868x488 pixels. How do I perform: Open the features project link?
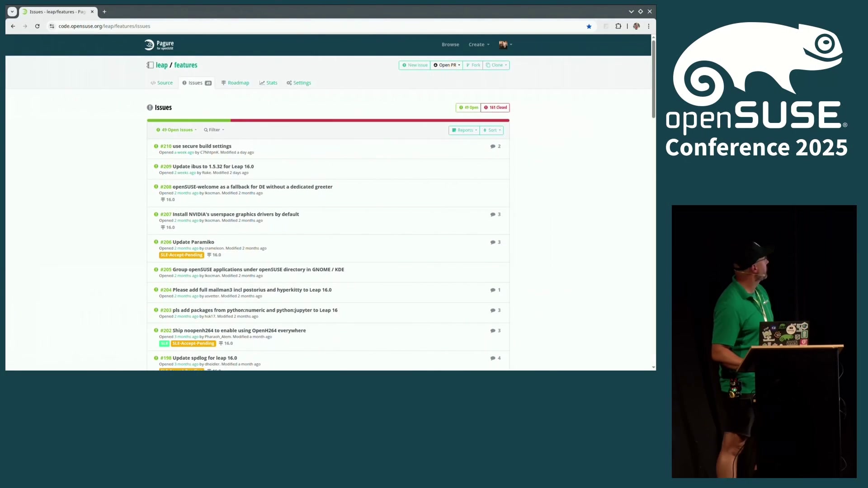pyautogui.click(x=186, y=65)
